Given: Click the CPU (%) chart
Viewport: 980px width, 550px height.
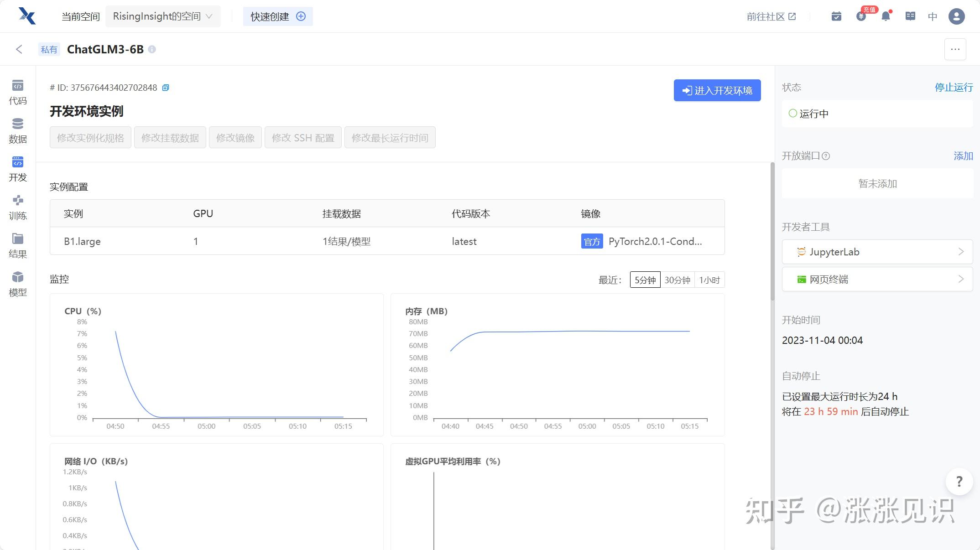Looking at the screenshot, I should [x=216, y=365].
